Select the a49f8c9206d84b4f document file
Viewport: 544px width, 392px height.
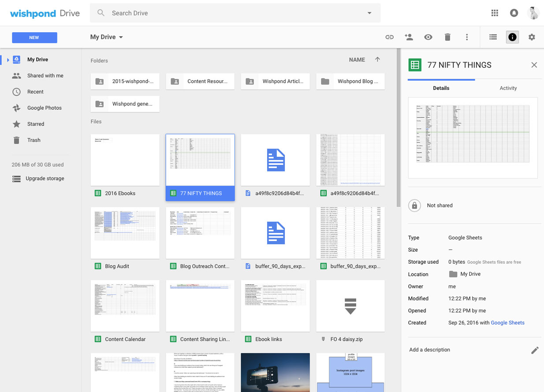(276, 168)
